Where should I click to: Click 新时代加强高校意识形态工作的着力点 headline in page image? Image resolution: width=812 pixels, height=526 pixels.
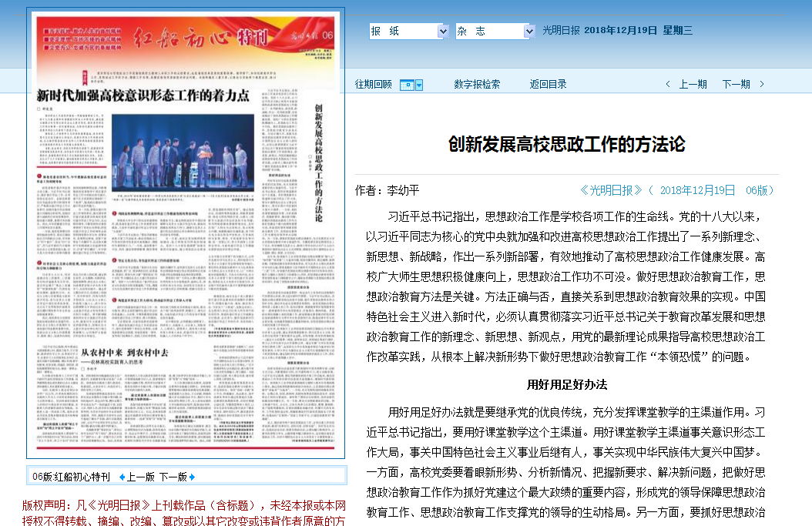pyautogui.click(x=143, y=95)
